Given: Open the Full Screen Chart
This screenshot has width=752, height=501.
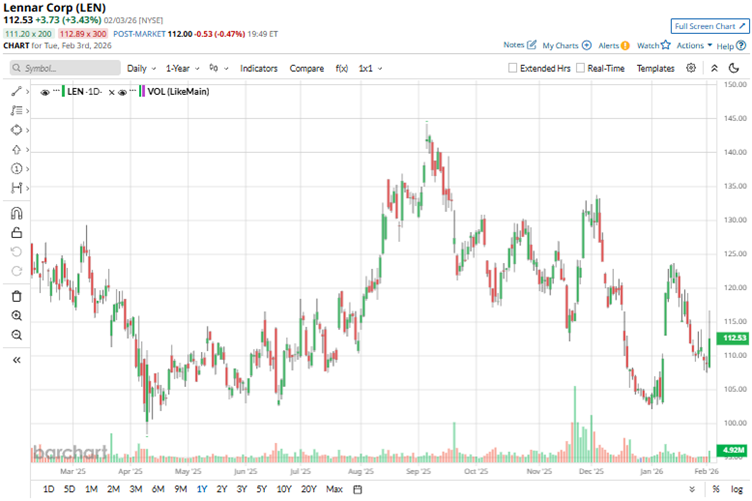Looking at the screenshot, I should coord(710,26).
